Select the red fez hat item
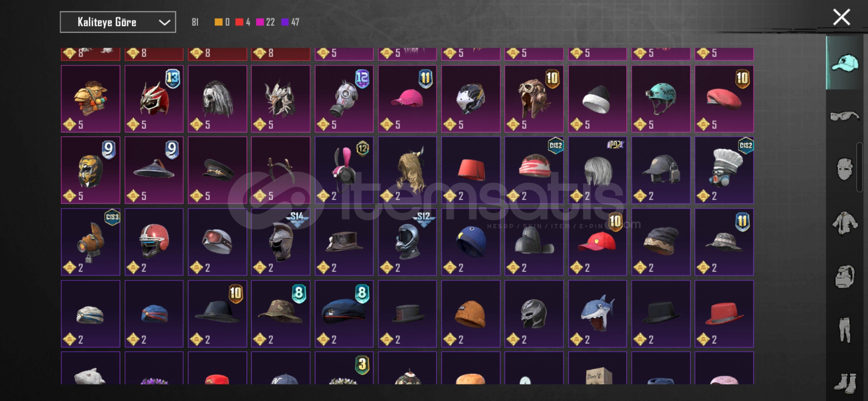This screenshot has height=401, width=868. coord(471,170)
